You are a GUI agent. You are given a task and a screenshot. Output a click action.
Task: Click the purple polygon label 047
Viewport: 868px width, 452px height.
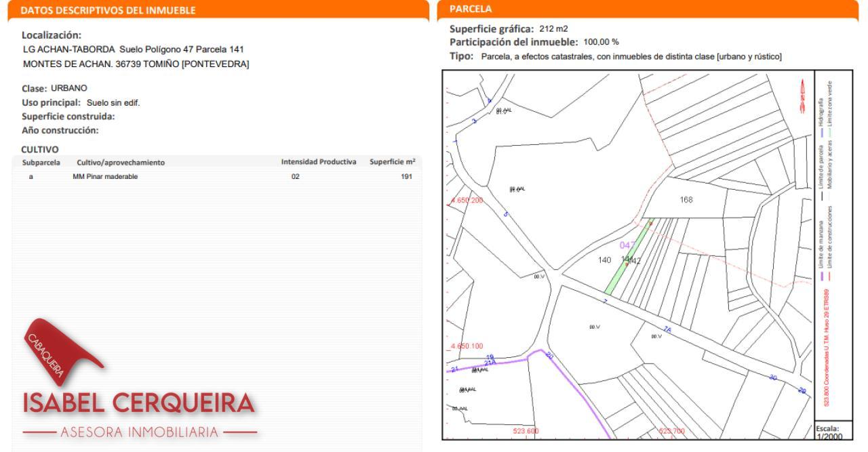click(x=629, y=245)
